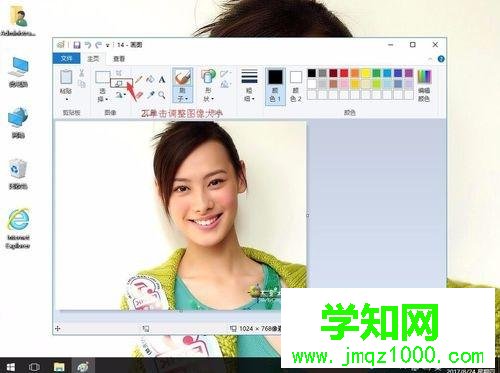The image size is (500, 373).
Task: Pick the green palette swatch
Action: (x=376, y=73)
